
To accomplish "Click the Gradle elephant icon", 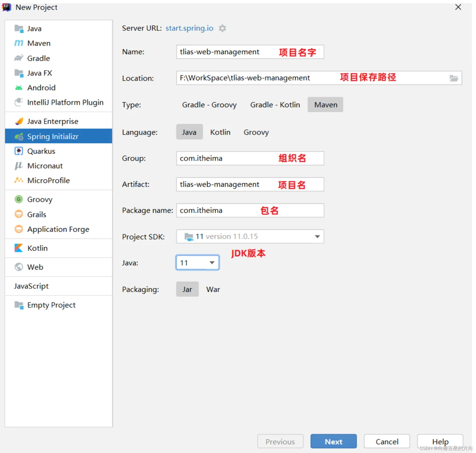I will [x=19, y=58].
